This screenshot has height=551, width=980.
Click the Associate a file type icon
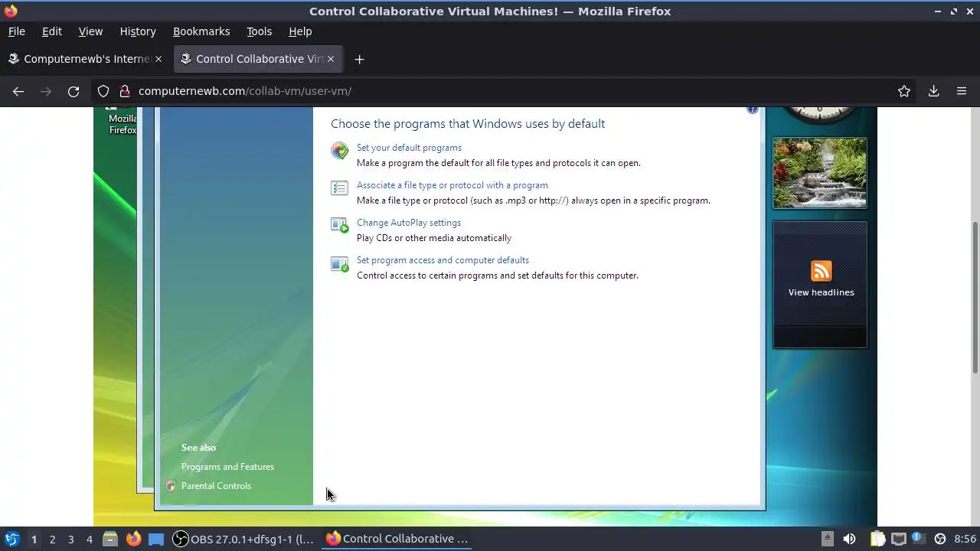[339, 187]
